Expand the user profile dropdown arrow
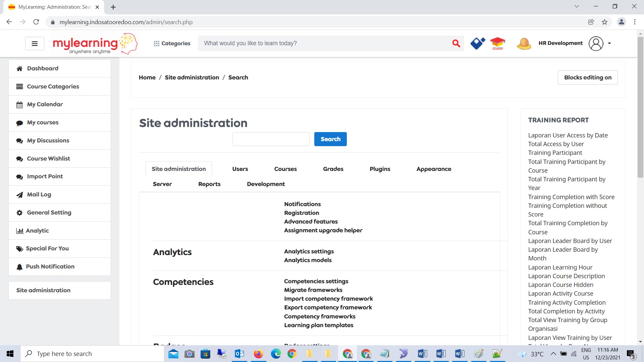The height and width of the screenshot is (362, 644). click(x=609, y=43)
